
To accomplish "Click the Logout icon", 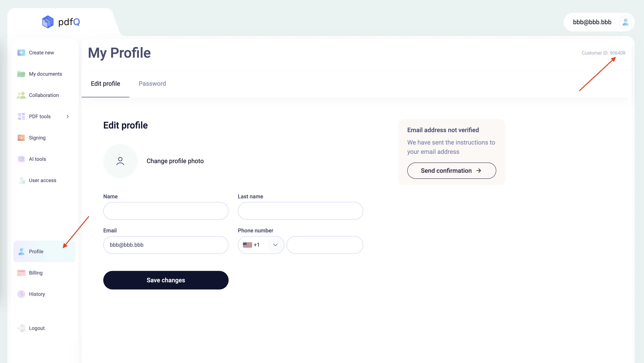I will click(x=21, y=328).
